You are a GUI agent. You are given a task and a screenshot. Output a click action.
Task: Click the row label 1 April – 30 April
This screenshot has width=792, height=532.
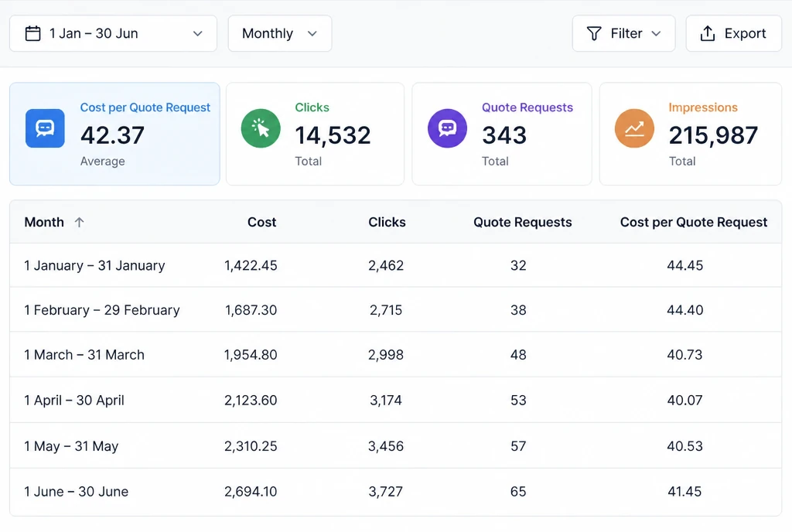(x=74, y=401)
